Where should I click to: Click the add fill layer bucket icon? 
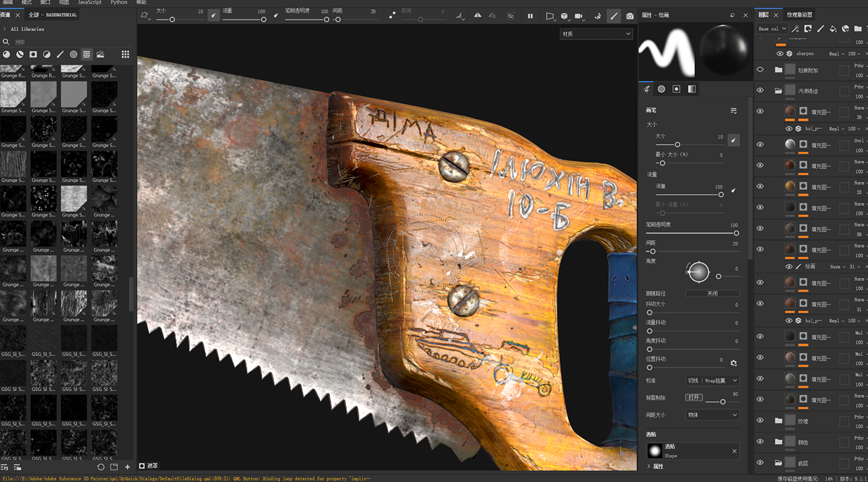coord(833,29)
